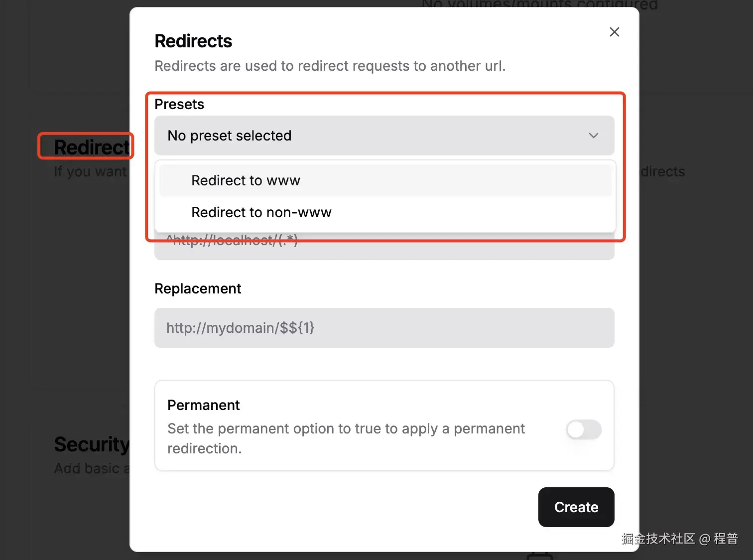Click the "If you want" text under Redirect heading
This screenshot has width=753, height=560.
(x=90, y=171)
